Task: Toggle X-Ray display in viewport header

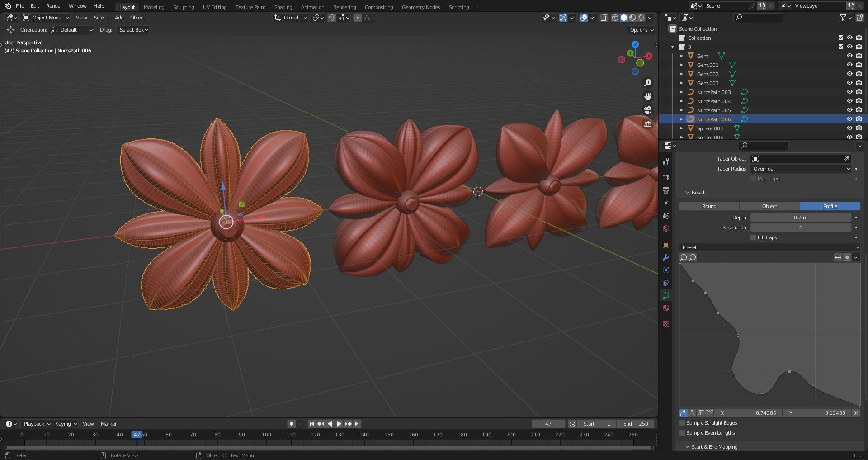Action: [604, 18]
